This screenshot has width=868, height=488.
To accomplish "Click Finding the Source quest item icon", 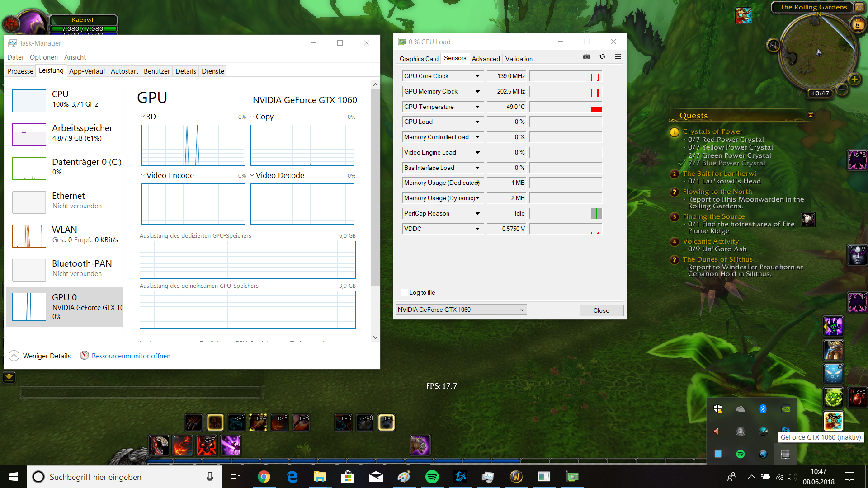I will pyautogui.click(x=808, y=220).
